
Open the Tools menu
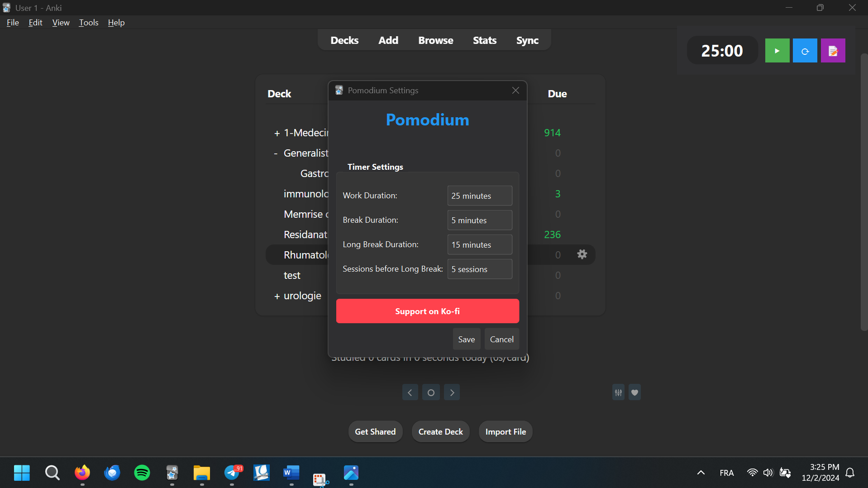click(88, 22)
